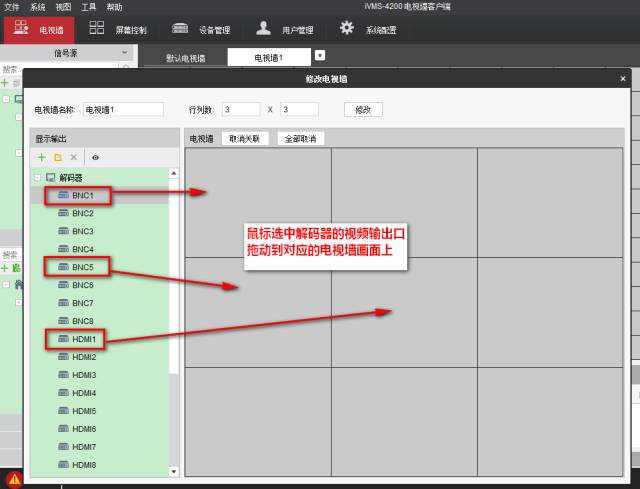640x489 pixels.
Task: Select the HDMI4 output in decoder list
Action: tap(83, 393)
